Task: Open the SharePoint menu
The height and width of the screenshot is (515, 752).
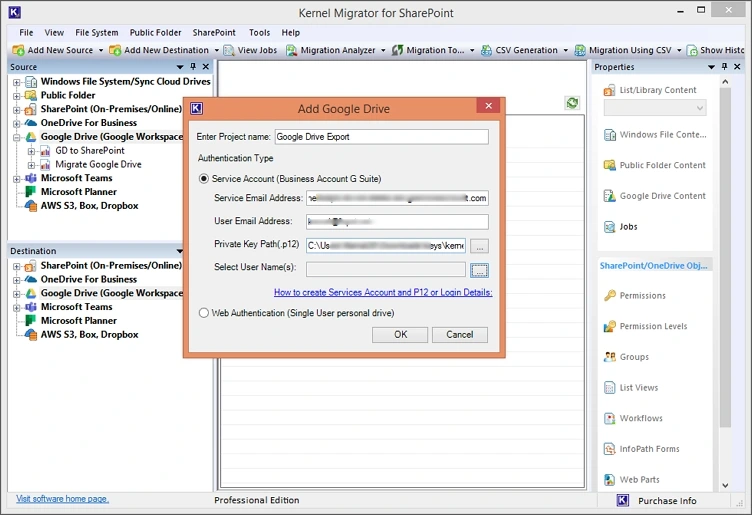Action: coord(214,33)
